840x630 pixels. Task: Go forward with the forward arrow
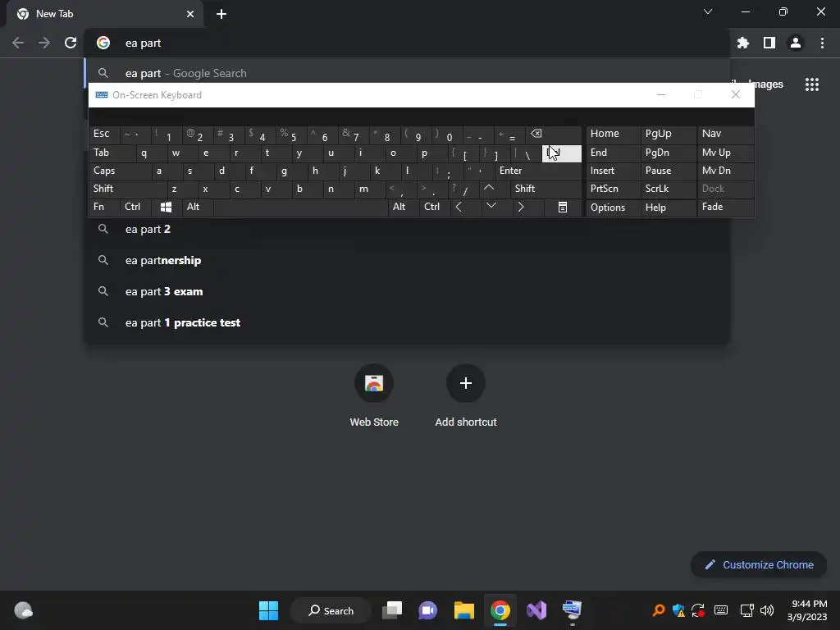[44, 43]
